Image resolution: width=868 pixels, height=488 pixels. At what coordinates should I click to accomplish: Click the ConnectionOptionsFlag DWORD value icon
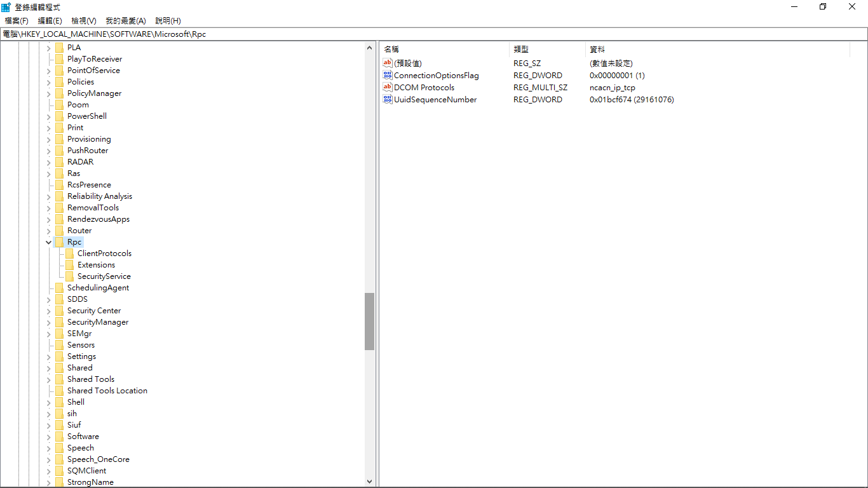388,75
